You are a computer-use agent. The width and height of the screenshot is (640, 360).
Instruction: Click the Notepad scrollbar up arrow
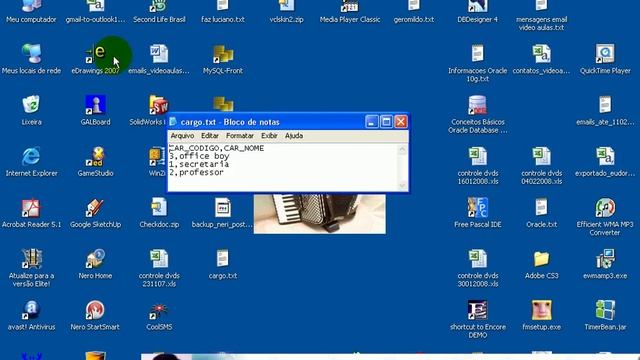point(402,149)
